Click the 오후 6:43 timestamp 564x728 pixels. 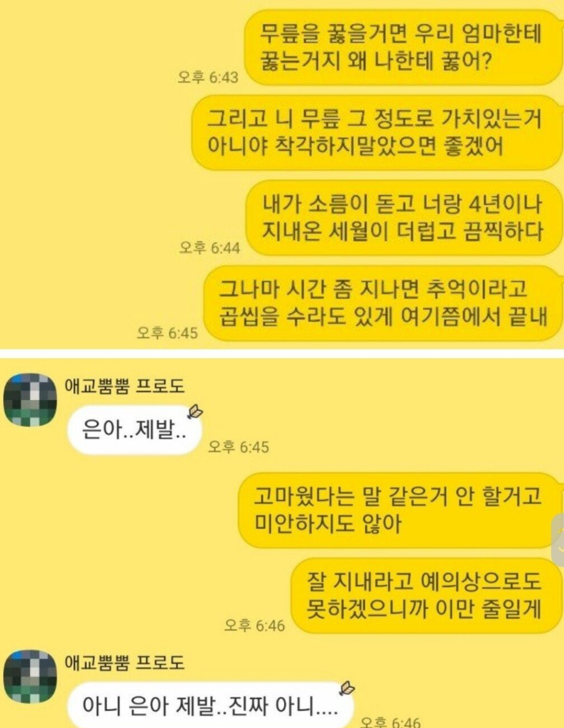click(x=208, y=78)
